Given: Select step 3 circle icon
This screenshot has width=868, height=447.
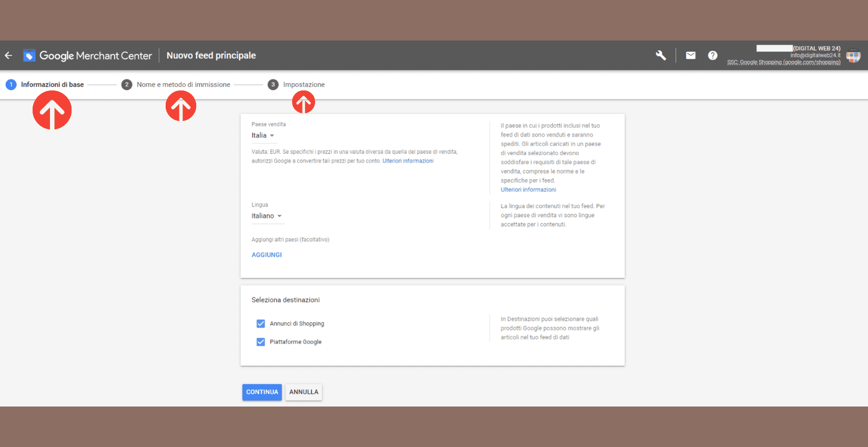Looking at the screenshot, I should click(273, 85).
